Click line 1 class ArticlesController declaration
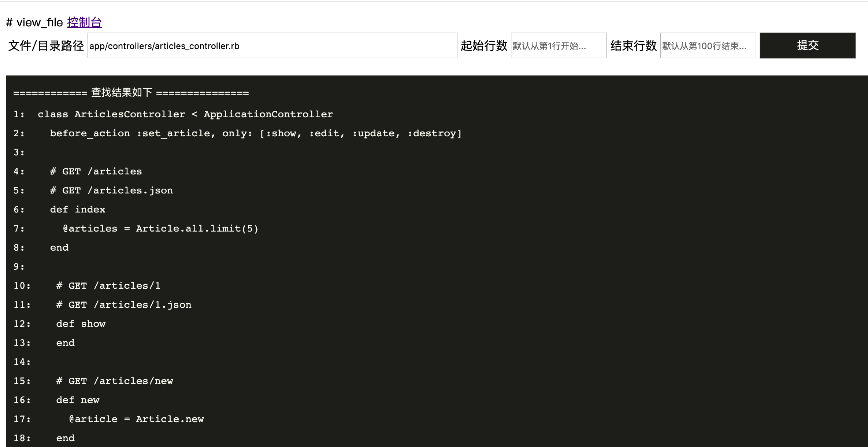Image resolution: width=868 pixels, height=447 pixels. coord(185,114)
